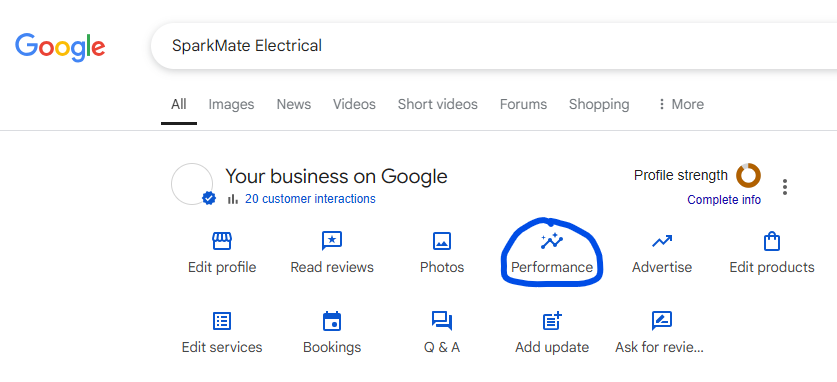
Task: Select the All search tab
Action: click(179, 104)
